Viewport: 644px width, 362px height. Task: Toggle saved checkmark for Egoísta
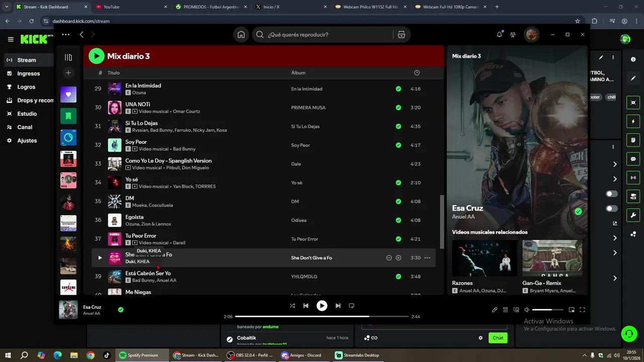point(398,220)
